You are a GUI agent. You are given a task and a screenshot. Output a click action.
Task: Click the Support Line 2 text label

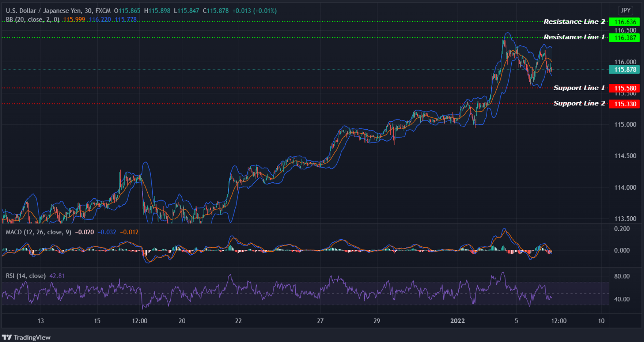(579, 103)
